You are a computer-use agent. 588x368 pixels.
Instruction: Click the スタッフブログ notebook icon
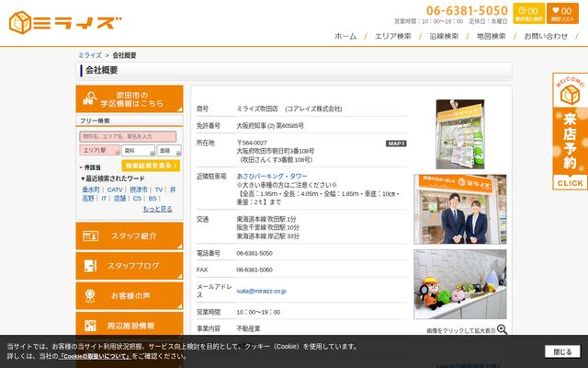pos(90,266)
